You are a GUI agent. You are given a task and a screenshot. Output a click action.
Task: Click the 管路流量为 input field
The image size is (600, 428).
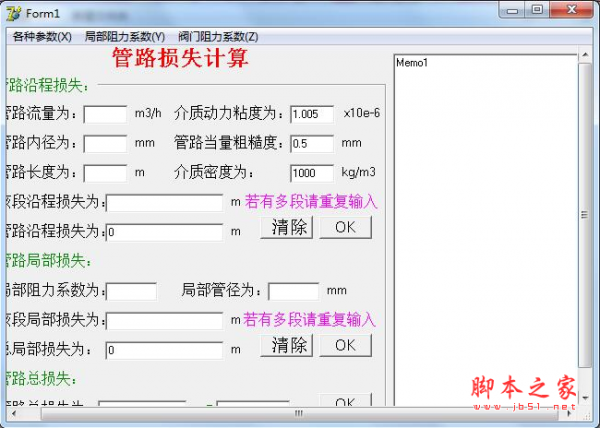pos(105,114)
